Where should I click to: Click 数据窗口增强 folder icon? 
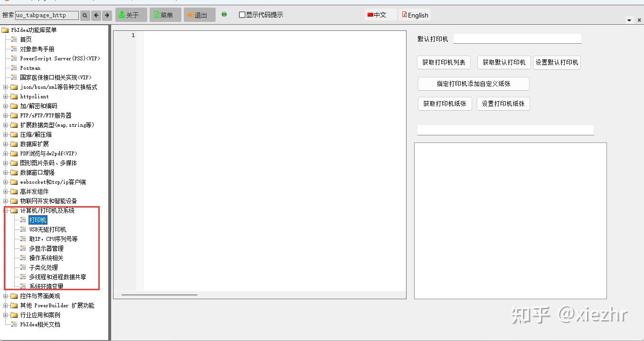14,172
